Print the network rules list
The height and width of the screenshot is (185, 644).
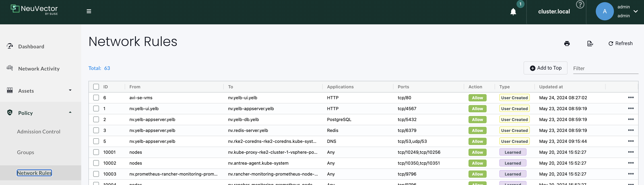(567, 44)
